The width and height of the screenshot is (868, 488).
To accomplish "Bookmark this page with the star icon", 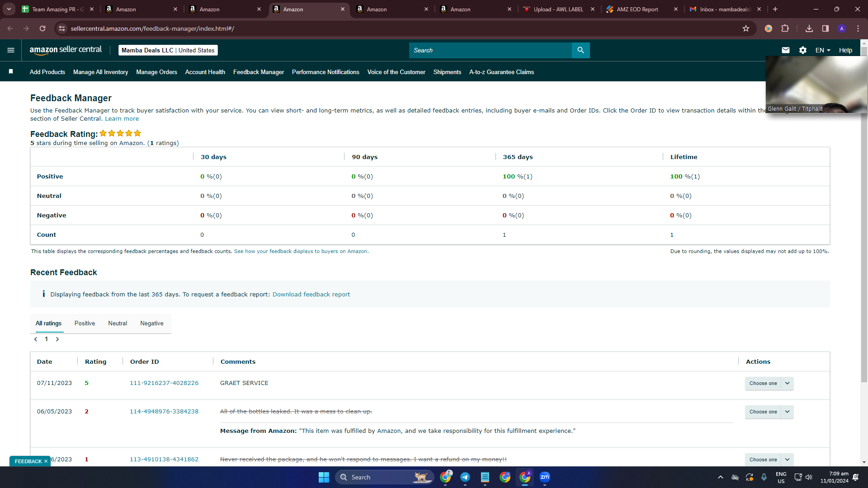I will 746,28.
